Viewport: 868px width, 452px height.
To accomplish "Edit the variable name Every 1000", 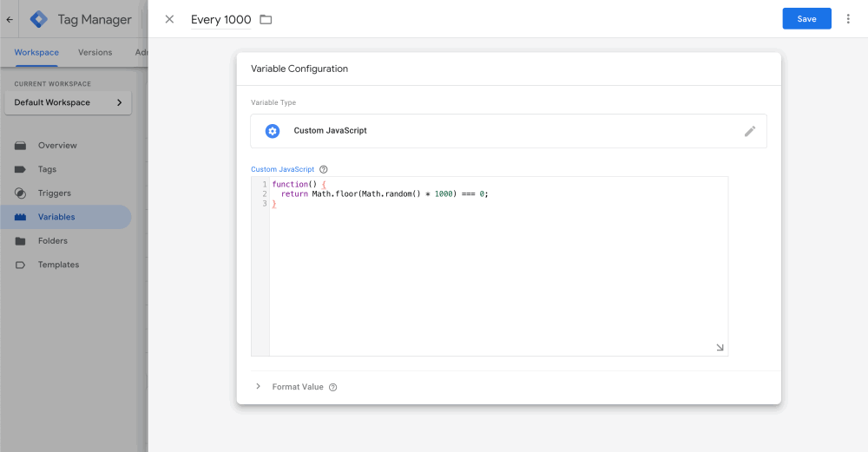I will click(220, 19).
